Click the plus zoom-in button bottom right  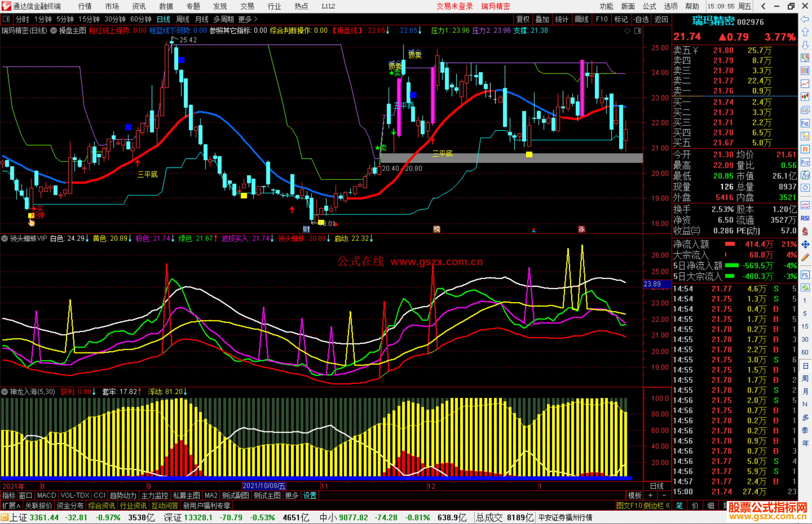[650, 496]
